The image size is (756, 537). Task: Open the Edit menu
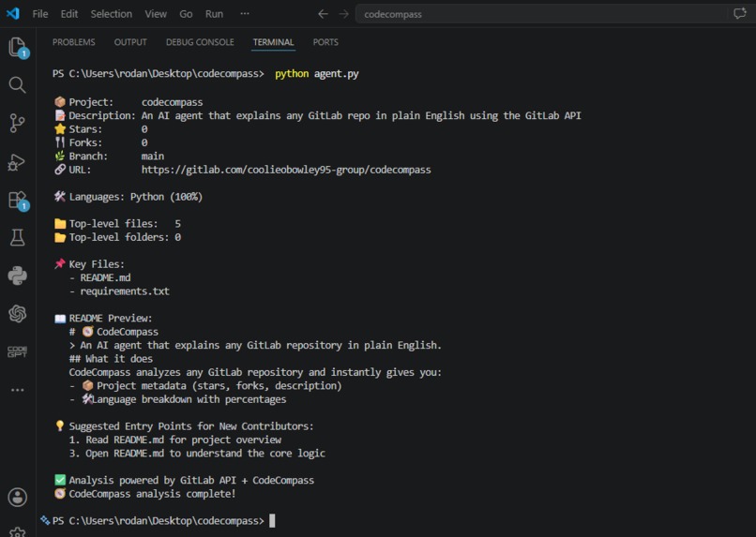(x=69, y=14)
